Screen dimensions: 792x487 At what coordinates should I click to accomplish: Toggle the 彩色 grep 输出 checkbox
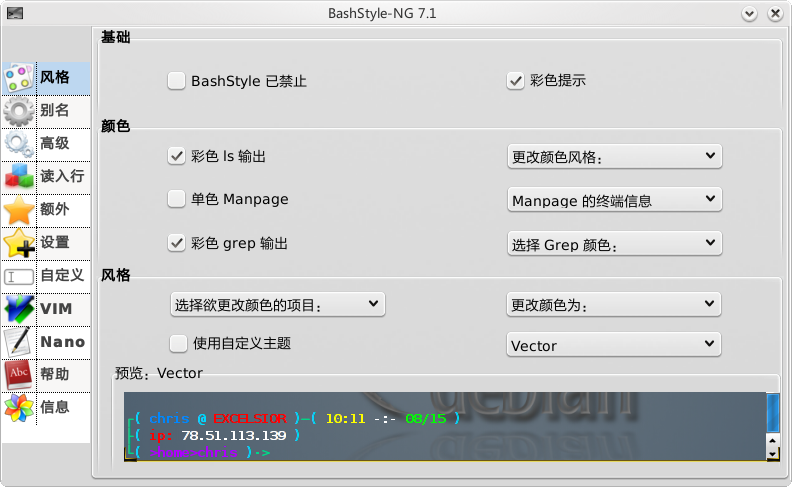[176, 243]
